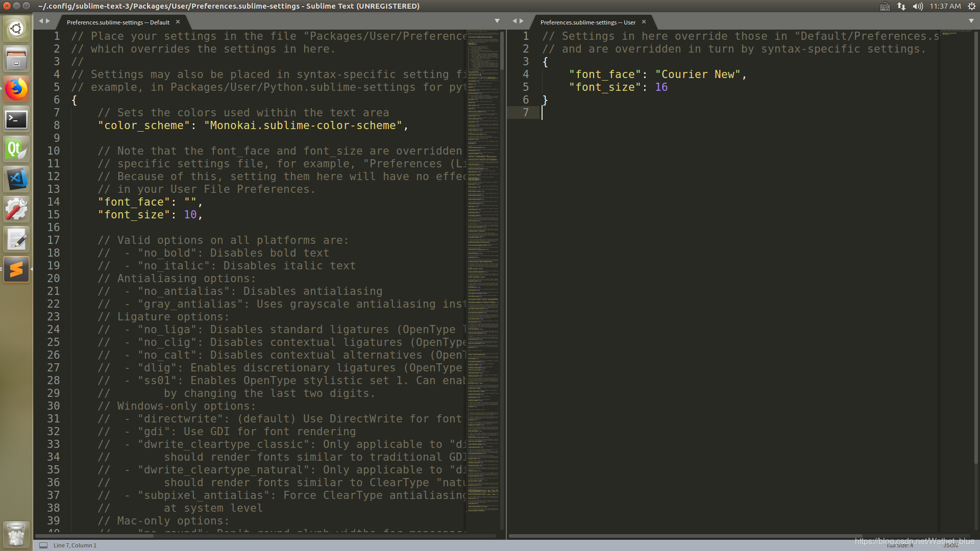Click "Ligature options" comment line
Screen dimensions: 980x551
163,317
